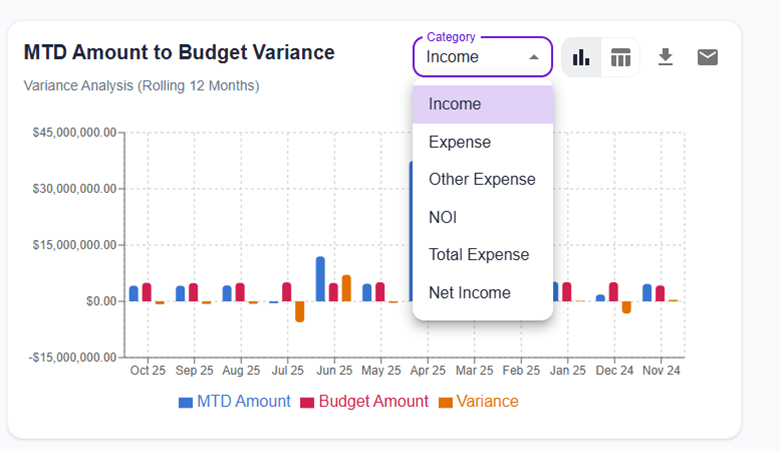
Task: Click the negative orange Jul 25 variance bar
Action: pos(299,311)
